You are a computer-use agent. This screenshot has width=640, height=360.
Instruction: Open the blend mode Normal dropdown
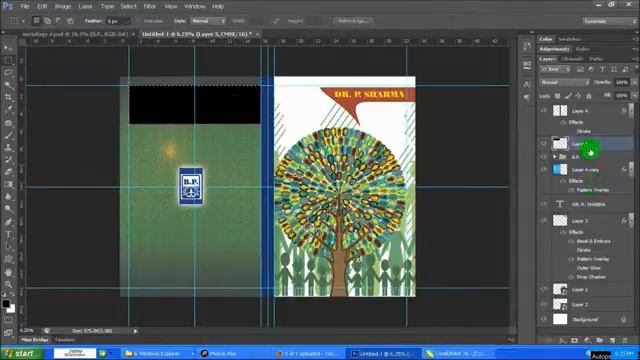click(x=565, y=82)
